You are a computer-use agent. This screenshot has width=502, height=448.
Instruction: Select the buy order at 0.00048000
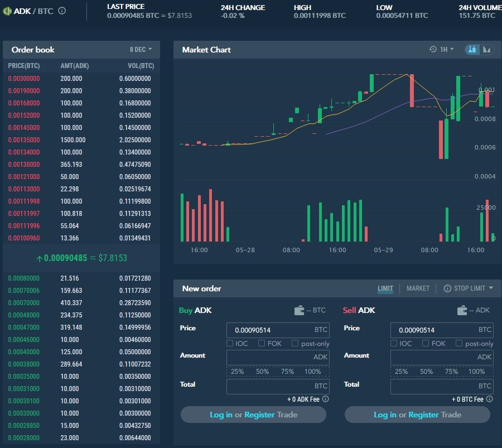[x=81, y=315]
